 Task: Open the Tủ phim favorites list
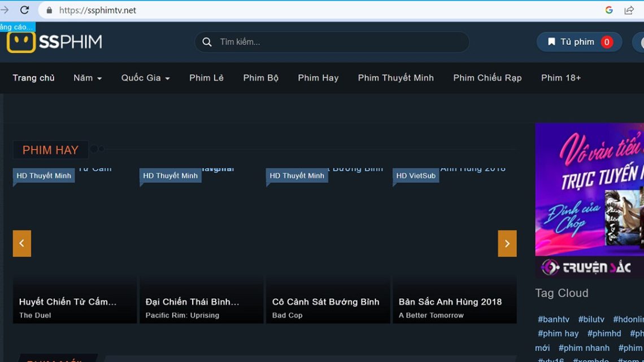[579, 41]
